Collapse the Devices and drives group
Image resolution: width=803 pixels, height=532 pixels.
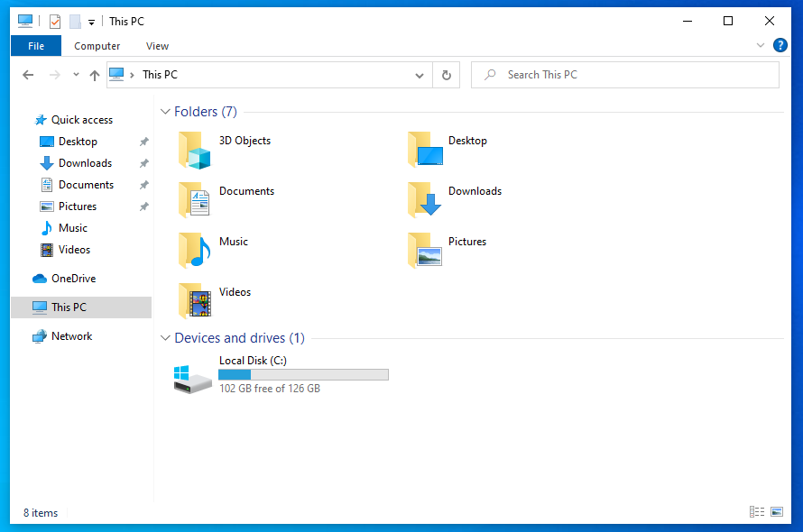pos(165,338)
